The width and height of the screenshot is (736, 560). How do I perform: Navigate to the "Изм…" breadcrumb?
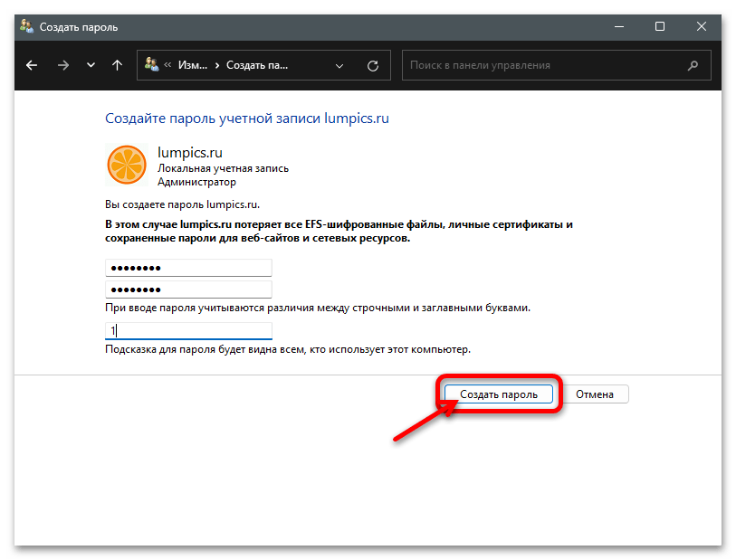191,65
